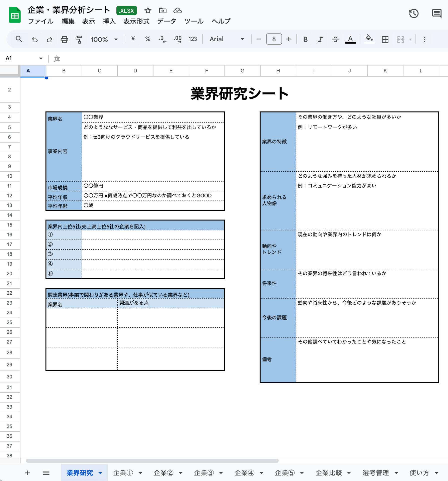Toggle italic formatting

[x=320, y=39]
